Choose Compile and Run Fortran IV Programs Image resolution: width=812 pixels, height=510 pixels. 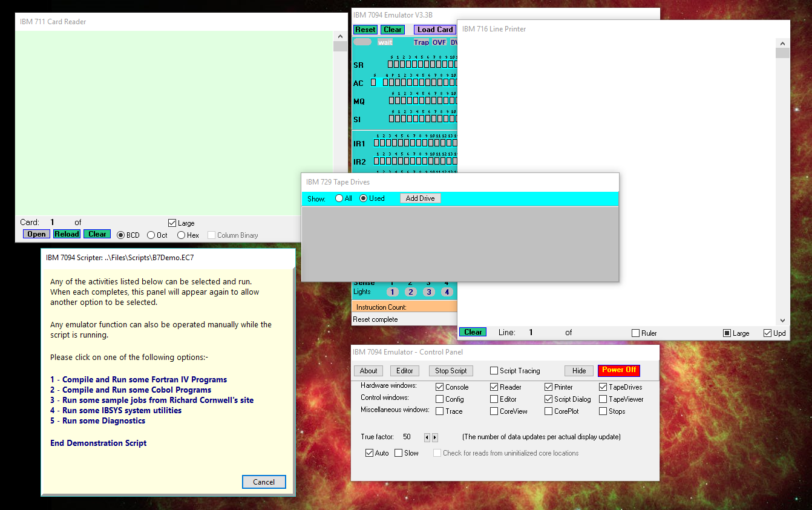pos(139,380)
